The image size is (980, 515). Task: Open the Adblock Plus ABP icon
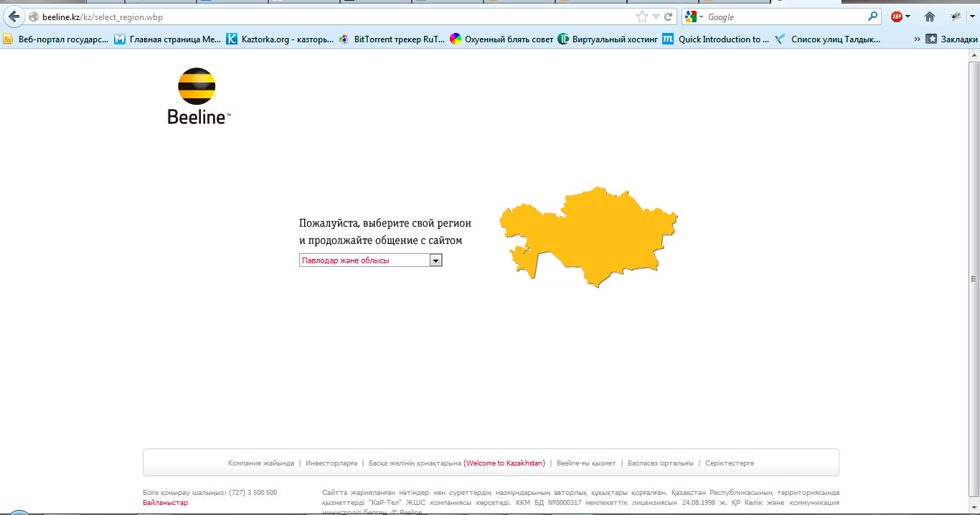(x=897, y=16)
